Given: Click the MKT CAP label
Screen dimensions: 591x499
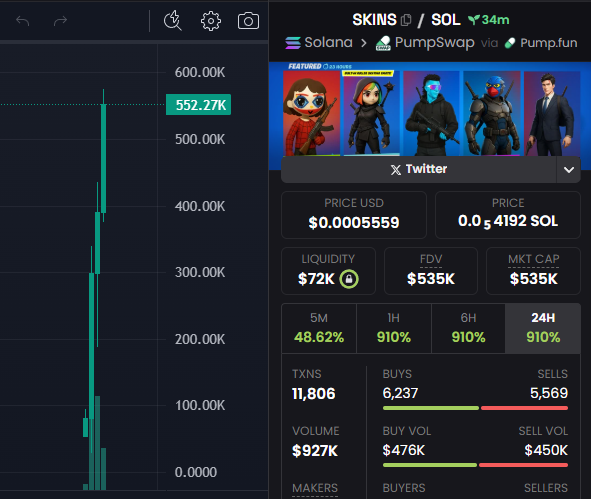Looking at the screenshot, I should click(533, 259).
